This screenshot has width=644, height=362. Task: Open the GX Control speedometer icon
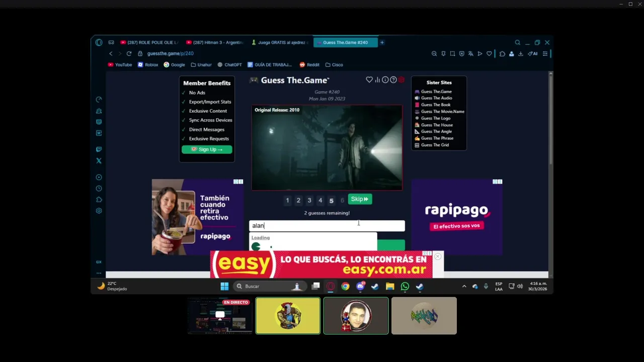pyautogui.click(x=99, y=100)
